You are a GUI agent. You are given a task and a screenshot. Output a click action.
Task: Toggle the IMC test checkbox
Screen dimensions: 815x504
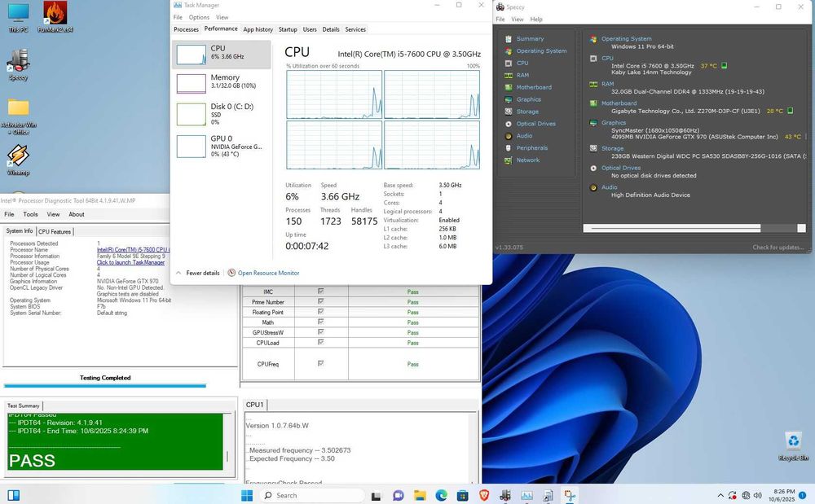[320, 291]
